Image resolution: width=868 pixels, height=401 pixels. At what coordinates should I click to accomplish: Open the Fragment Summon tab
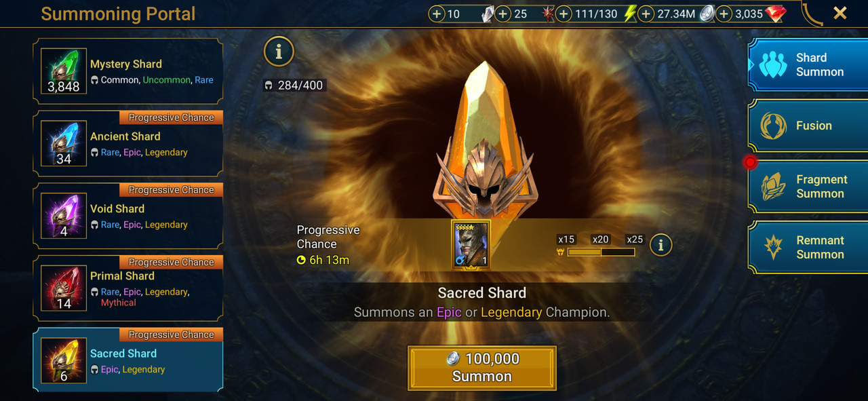coord(808,187)
